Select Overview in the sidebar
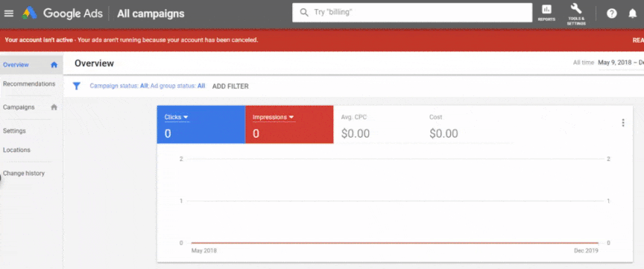Screen dimensions: 644x269 coord(31,65)
